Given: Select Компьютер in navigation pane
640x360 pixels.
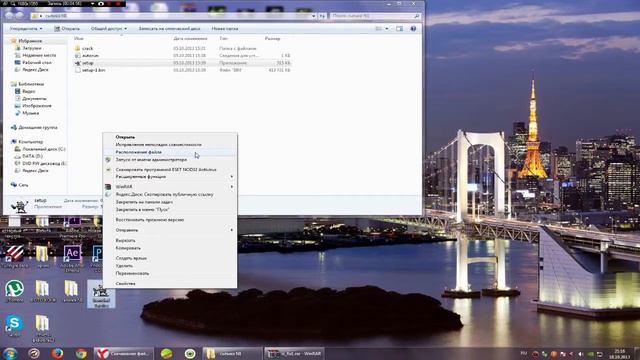Looking at the screenshot, I should tap(31, 142).
